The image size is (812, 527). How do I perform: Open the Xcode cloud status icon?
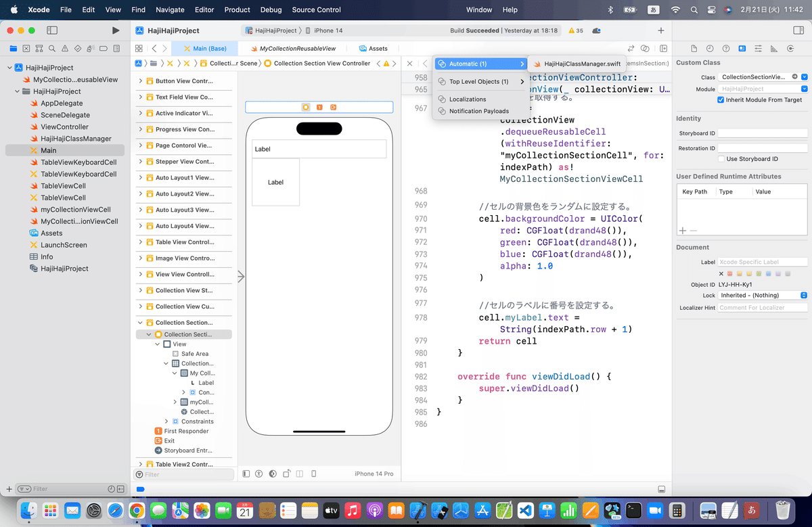pyautogui.click(x=596, y=30)
